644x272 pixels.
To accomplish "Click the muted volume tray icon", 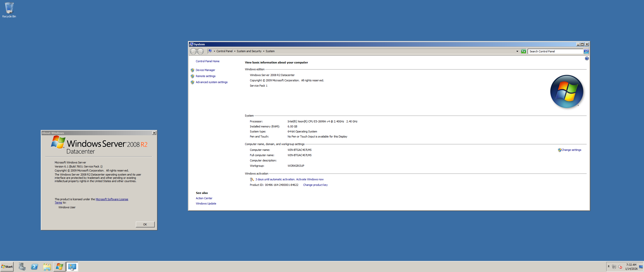I will (x=620, y=267).
